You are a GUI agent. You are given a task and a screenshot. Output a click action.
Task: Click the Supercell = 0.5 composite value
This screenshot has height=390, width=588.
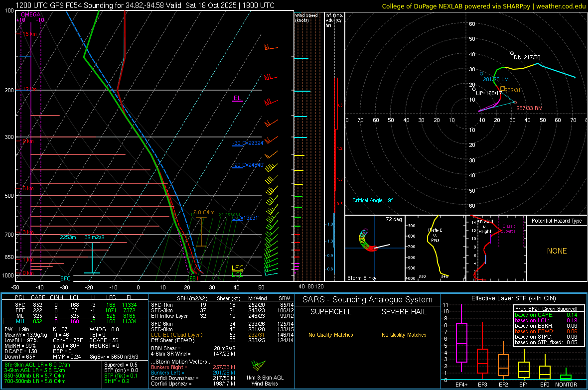point(121,365)
